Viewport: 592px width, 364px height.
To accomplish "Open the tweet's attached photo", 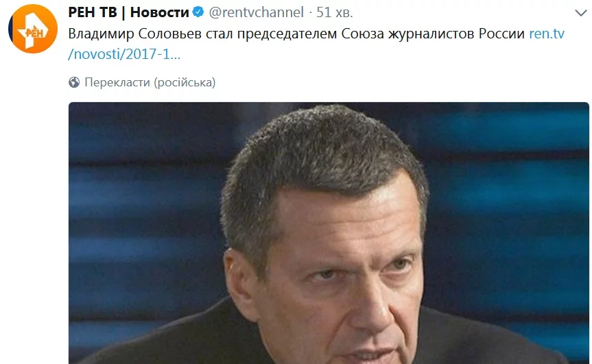I will click(x=329, y=233).
